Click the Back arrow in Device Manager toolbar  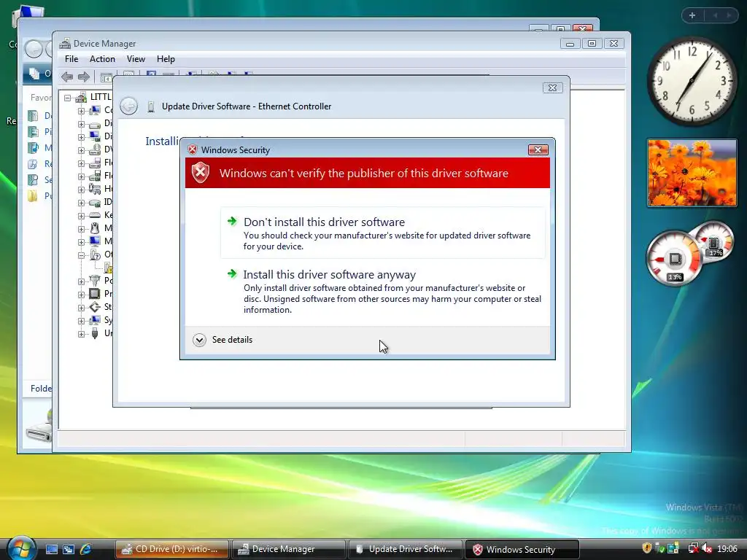(x=67, y=77)
